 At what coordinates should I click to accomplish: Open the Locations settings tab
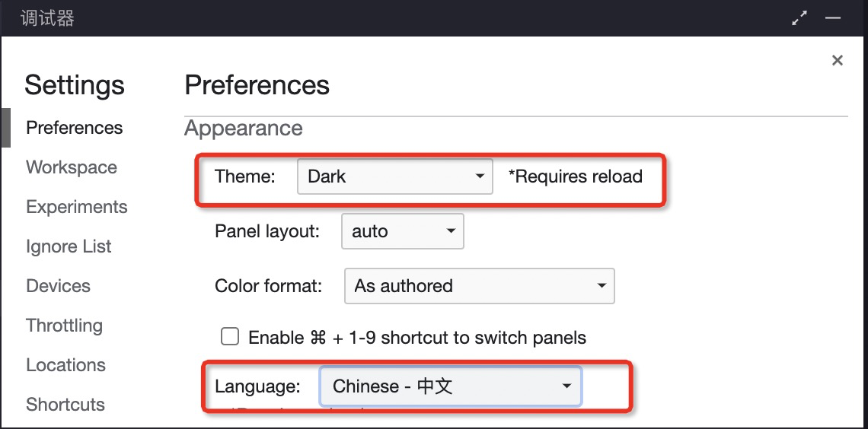(65, 365)
